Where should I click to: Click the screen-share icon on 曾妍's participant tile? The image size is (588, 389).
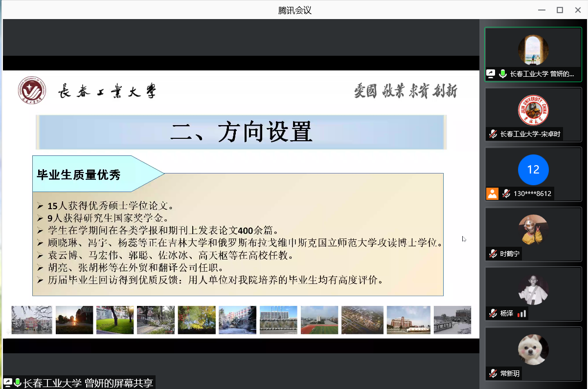coord(491,74)
